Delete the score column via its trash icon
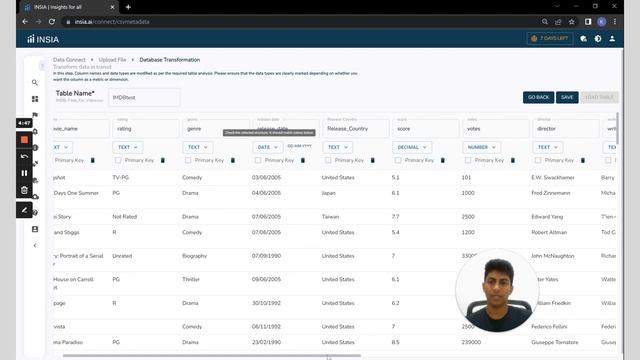The image size is (640, 360). (443, 160)
